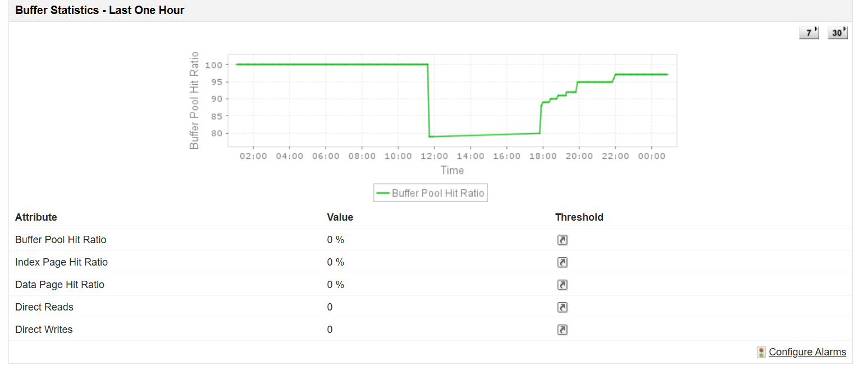This screenshot has width=868, height=370.
Task: Toggle the Direct Reads threshold setting
Action: (563, 307)
